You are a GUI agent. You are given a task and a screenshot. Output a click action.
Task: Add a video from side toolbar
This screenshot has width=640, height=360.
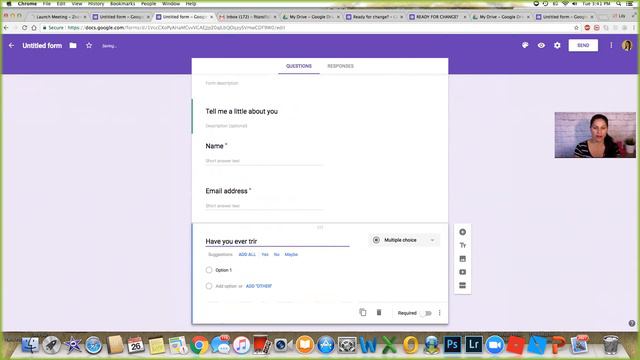462,272
